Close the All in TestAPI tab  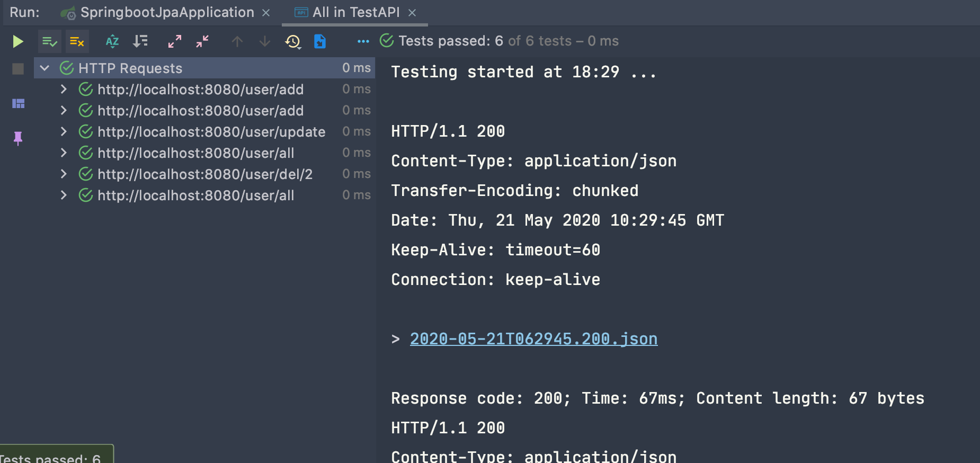pos(412,13)
